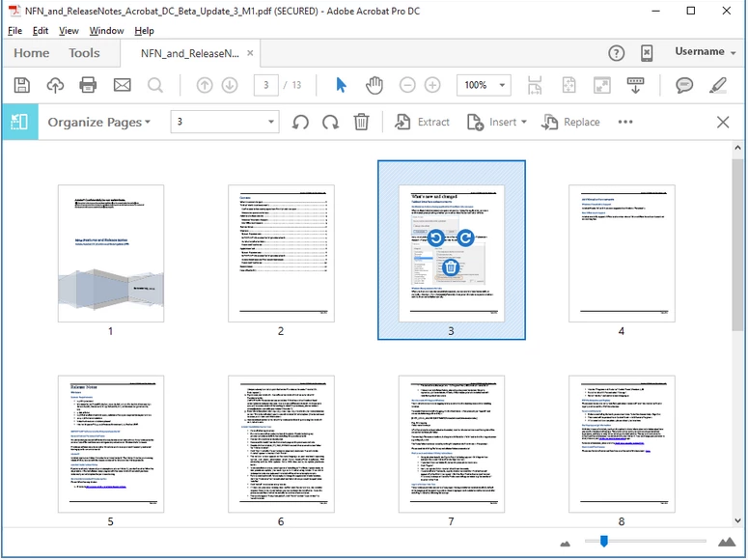Rotate pages clockwise in Organize toolbar
This screenshot has height=560, width=748.
click(330, 123)
